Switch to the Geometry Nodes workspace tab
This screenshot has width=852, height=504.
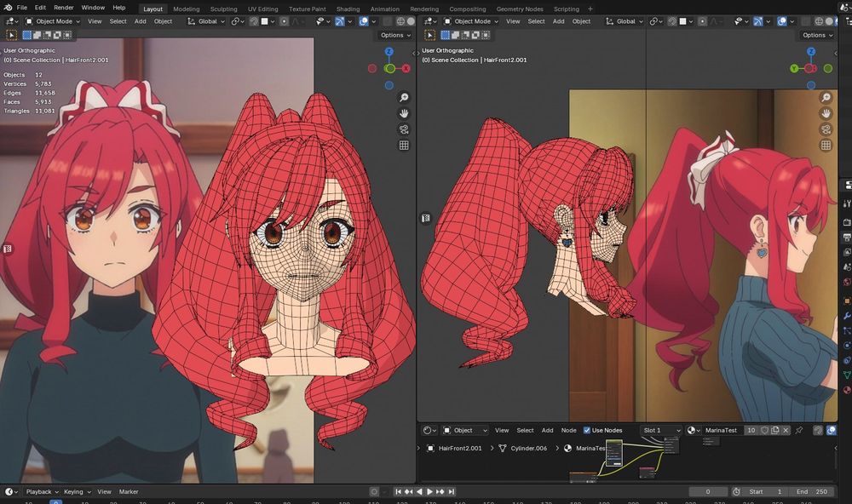tap(520, 9)
